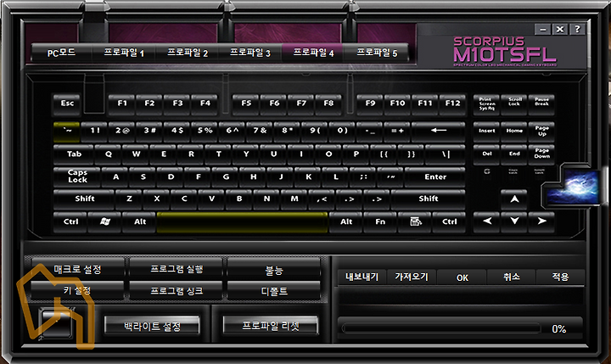The width and height of the screenshot is (611, 364).
Task: Confirm with the OK button
Action: point(462,277)
